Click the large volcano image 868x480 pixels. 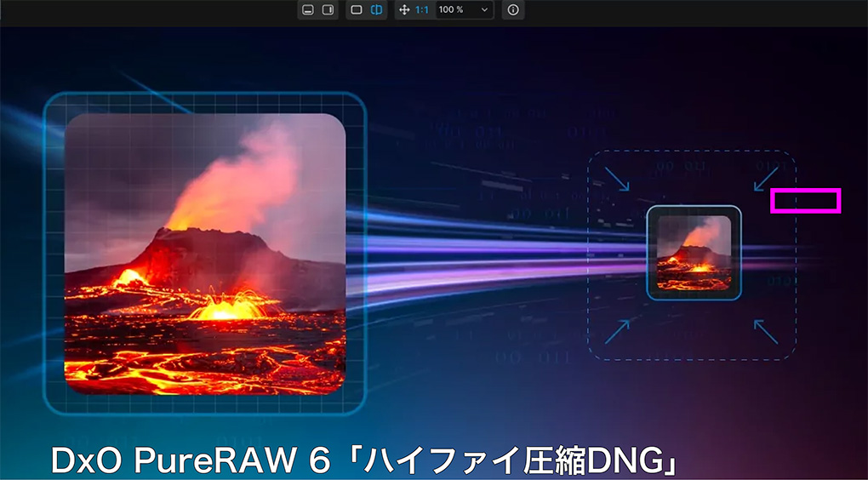205,253
